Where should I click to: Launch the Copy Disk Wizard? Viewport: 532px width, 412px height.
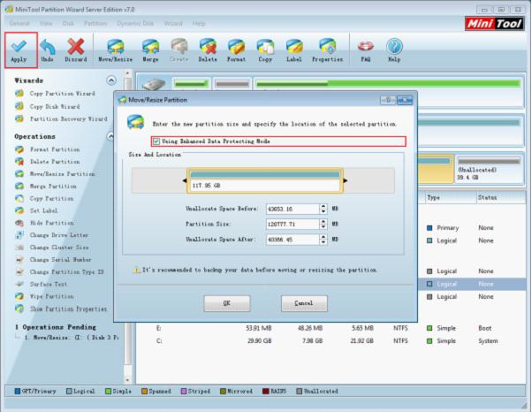(x=55, y=106)
